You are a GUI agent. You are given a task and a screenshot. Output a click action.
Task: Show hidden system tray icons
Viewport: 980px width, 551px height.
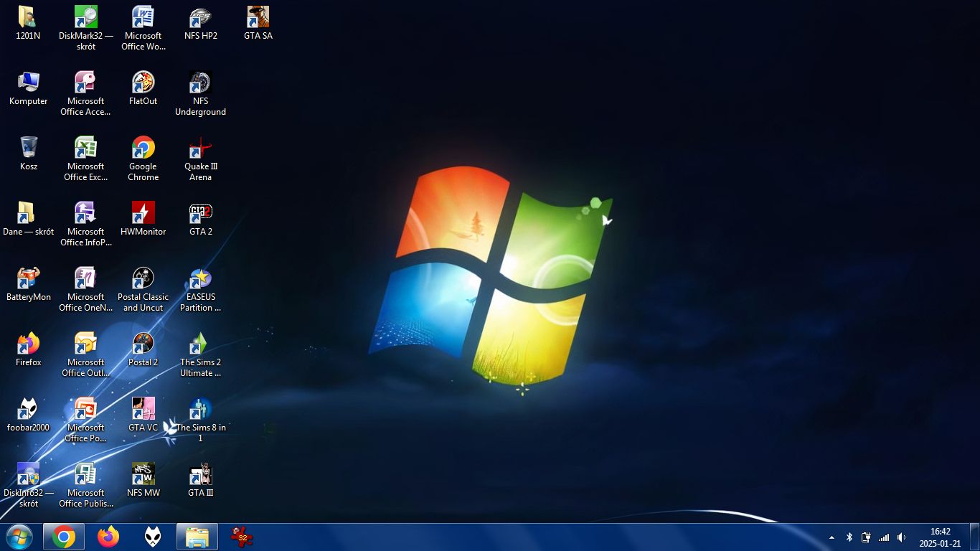click(x=831, y=537)
